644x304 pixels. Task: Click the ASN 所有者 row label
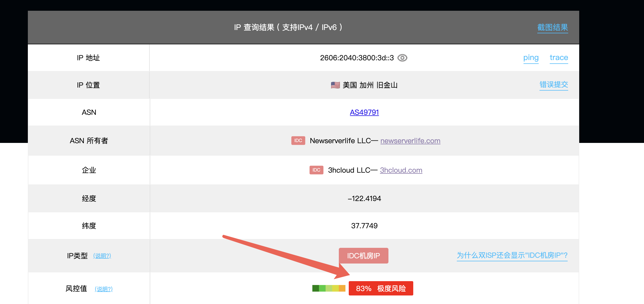point(89,141)
